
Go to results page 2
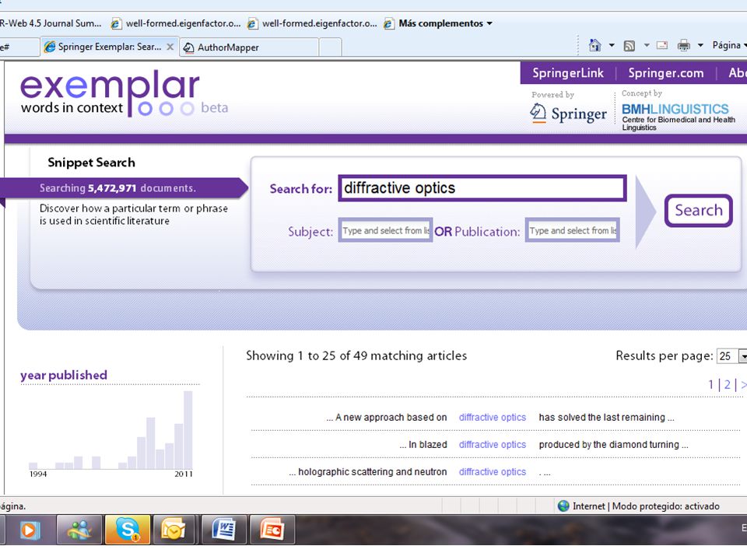[x=727, y=385]
